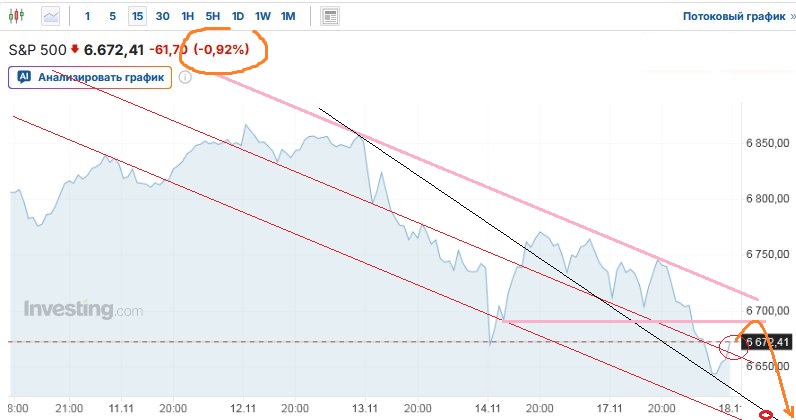
Task: Click the AI badge icon
Action: click(23, 77)
